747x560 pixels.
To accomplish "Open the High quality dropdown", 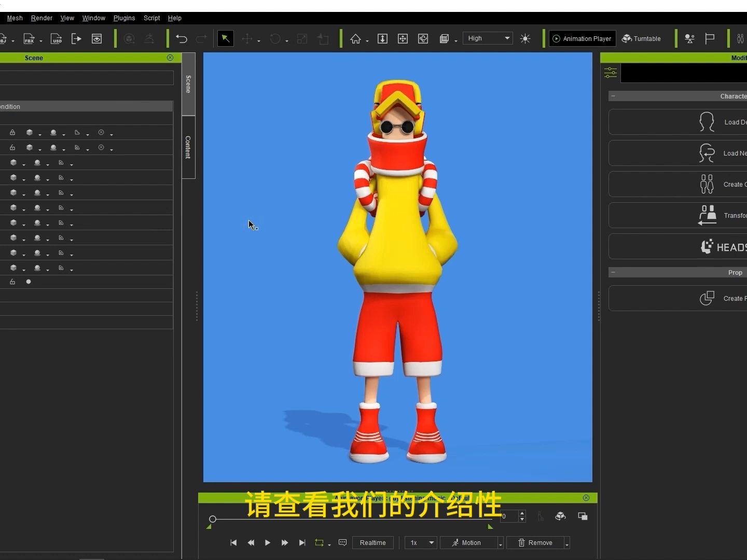I will point(488,38).
